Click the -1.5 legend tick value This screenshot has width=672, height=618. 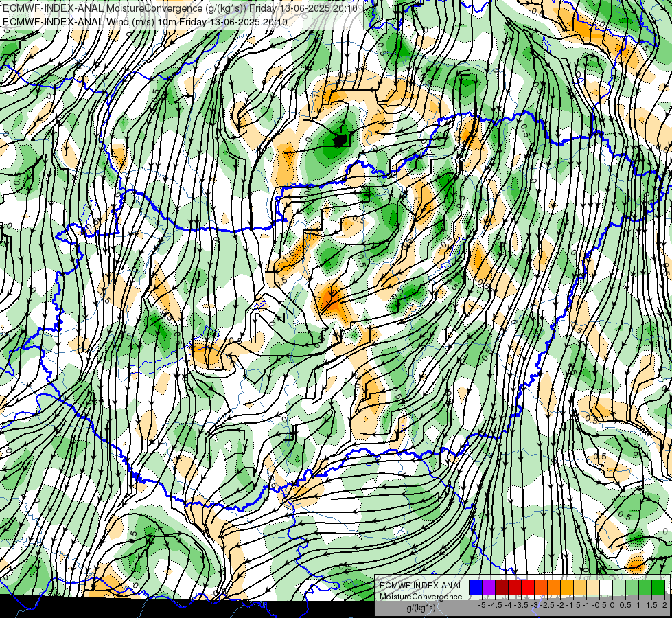point(573,605)
